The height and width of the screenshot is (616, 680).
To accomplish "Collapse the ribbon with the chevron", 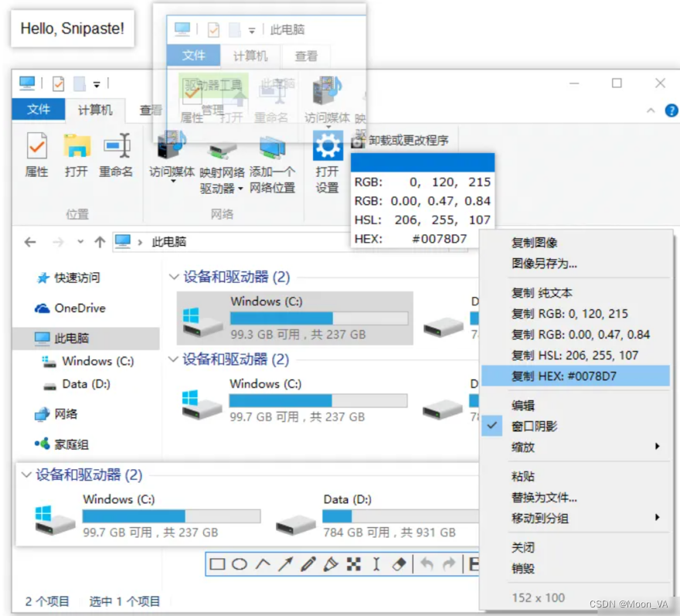I will (651, 111).
